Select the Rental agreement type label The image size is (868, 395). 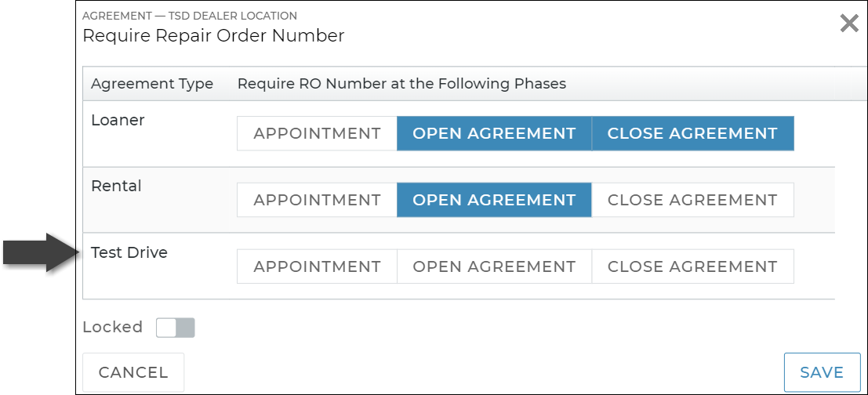pos(116,186)
